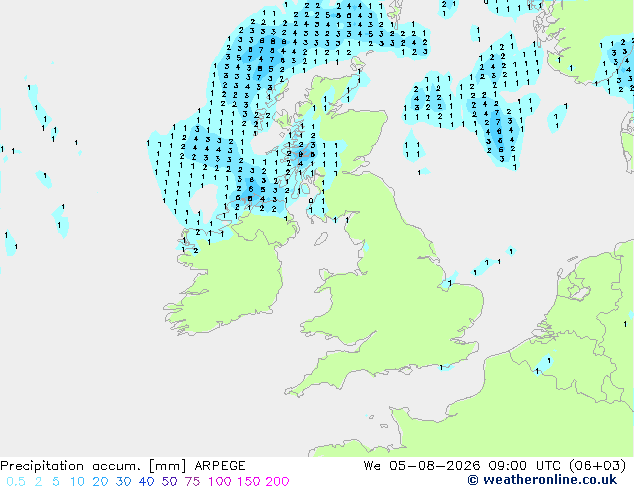Click the 'We 05-08-2026' date text
Viewport: 634px width, 490px height.
422,466
